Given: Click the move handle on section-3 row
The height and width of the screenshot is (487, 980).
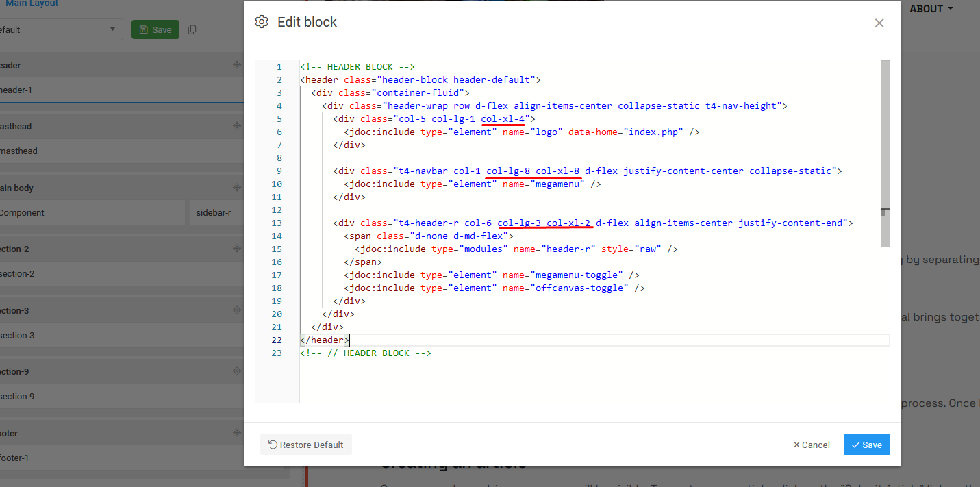Looking at the screenshot, I should tap(236, 310).
